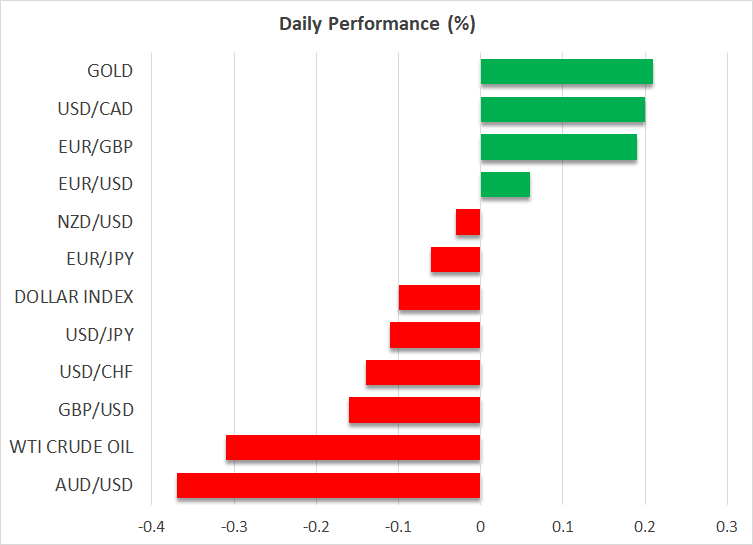Click the WTI CRUDE OIL red bar
This screenshot has width=753, height=545.
353,447
